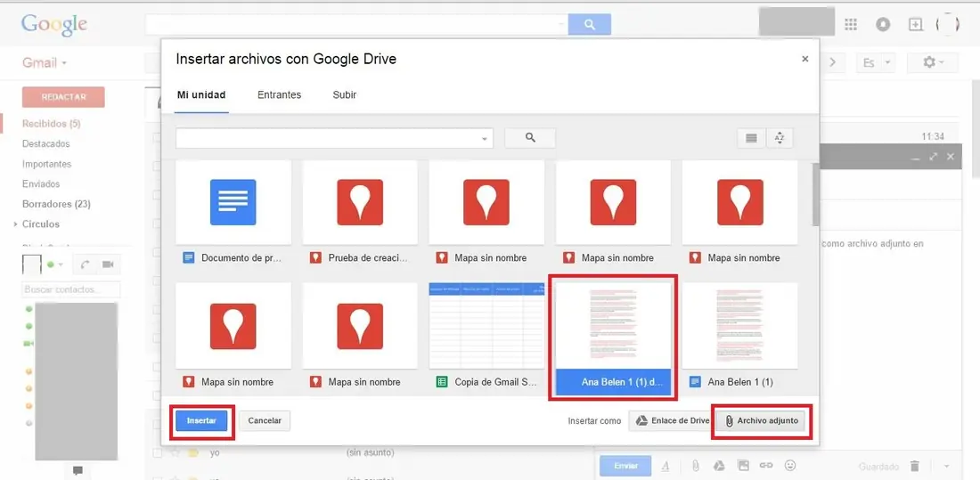This screenshot has width=980, height=480.
Task: Click the discard draft trash icon
Action: [x=915, y=467]
